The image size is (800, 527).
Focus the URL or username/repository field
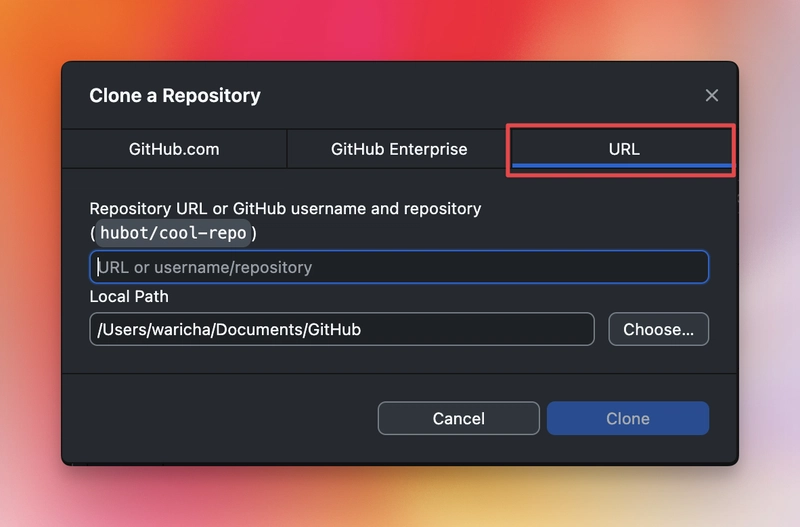point(399,267)
